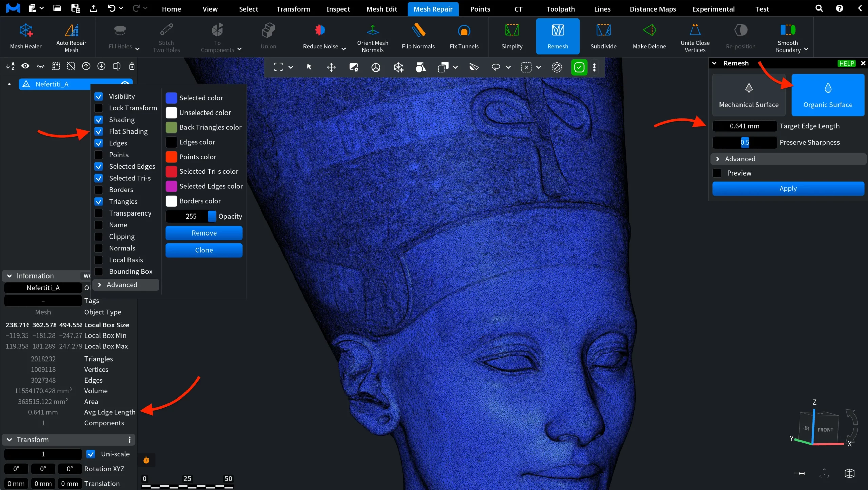Enable the Points checkbox
Viewport: 868px width, 490px height.
click(99, 155)
